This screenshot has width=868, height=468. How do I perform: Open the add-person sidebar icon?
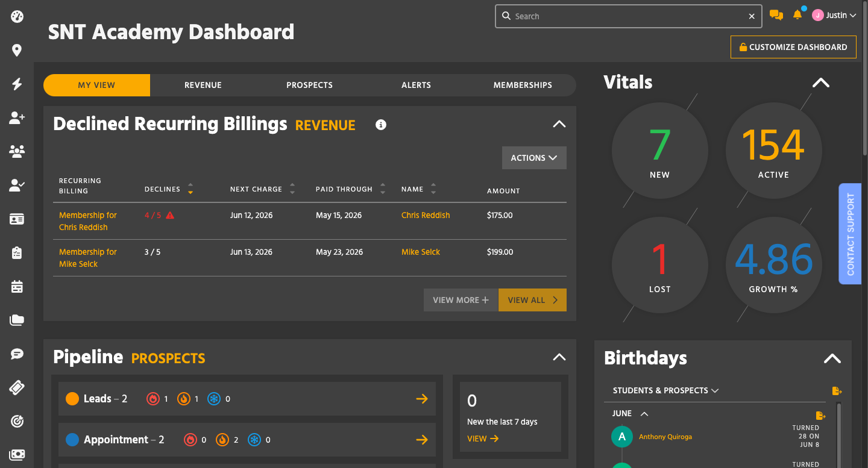click(x=17, y=118)
